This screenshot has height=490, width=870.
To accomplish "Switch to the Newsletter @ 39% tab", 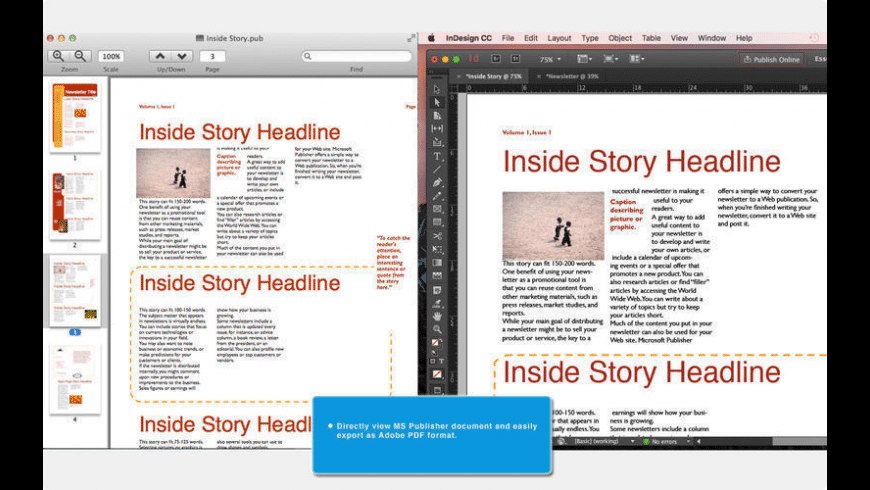I will (x=573, y=77).
